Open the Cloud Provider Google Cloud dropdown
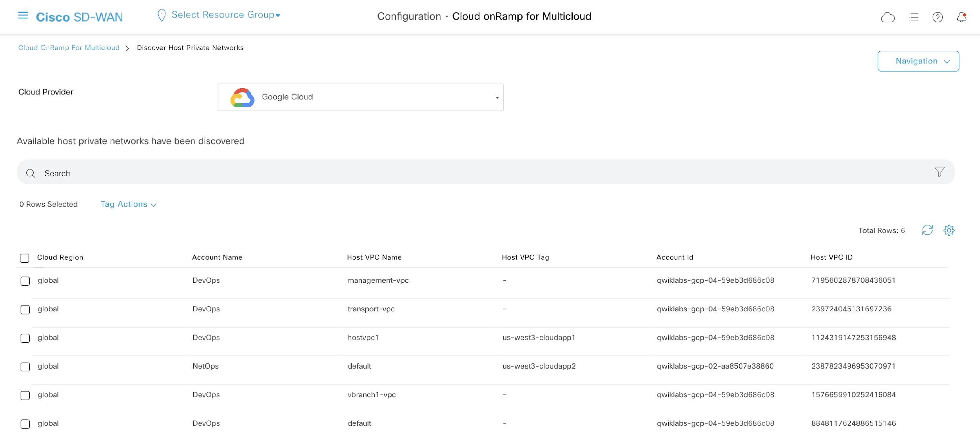The height and width of the screenshot is (445, 980). [361, 97]
